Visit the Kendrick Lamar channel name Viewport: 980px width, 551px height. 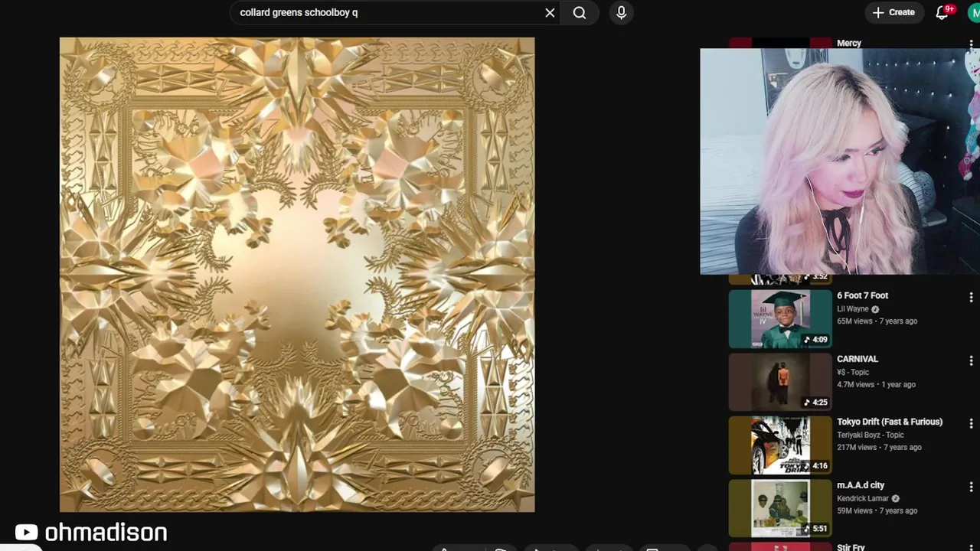[x=863, y=498]
